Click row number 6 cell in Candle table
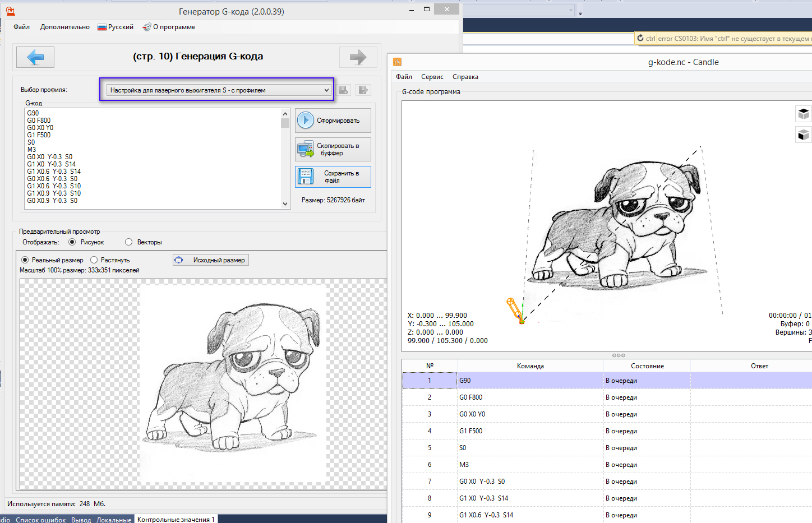Viewport: 812px width, 523px height. click(430, 465)
